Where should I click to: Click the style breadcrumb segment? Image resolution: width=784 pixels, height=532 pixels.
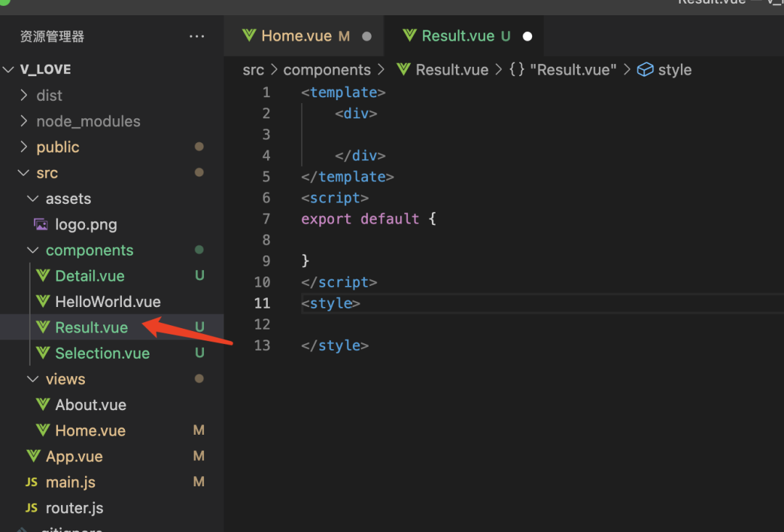pyautogui.click(x=674, y=70)
